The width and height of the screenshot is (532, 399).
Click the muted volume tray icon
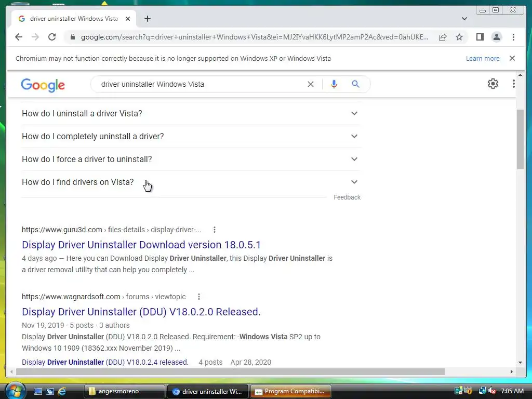(x=493, y=391)
